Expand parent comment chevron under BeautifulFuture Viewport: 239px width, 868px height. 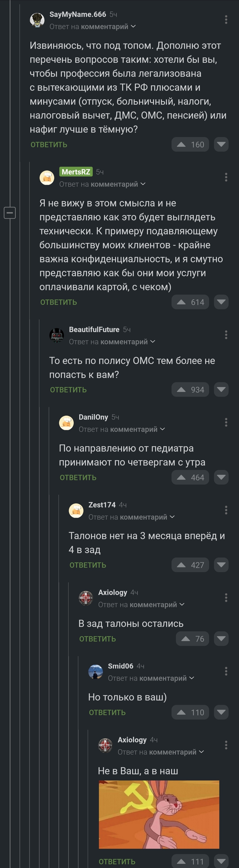[x=153, y=342]
